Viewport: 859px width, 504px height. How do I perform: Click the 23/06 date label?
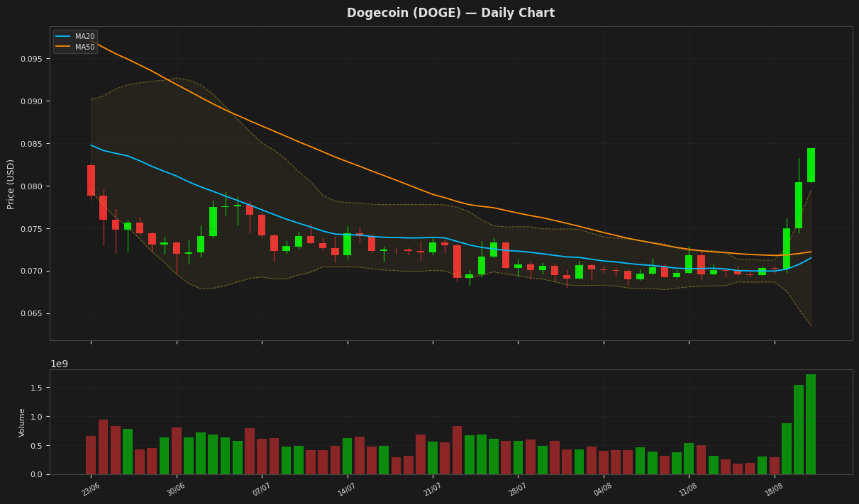coord(90,489)
